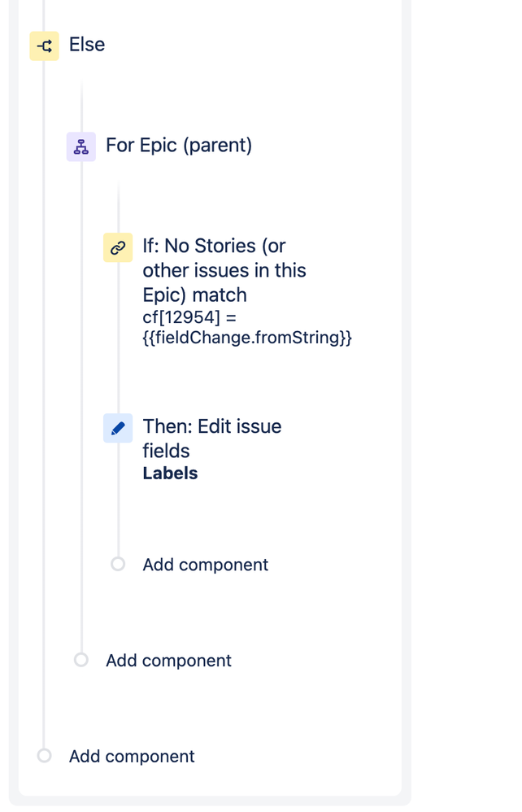Click the chain-link icon on the If condition
The height and width of the screenshot is (812, 522).
(x=118, y=247)
